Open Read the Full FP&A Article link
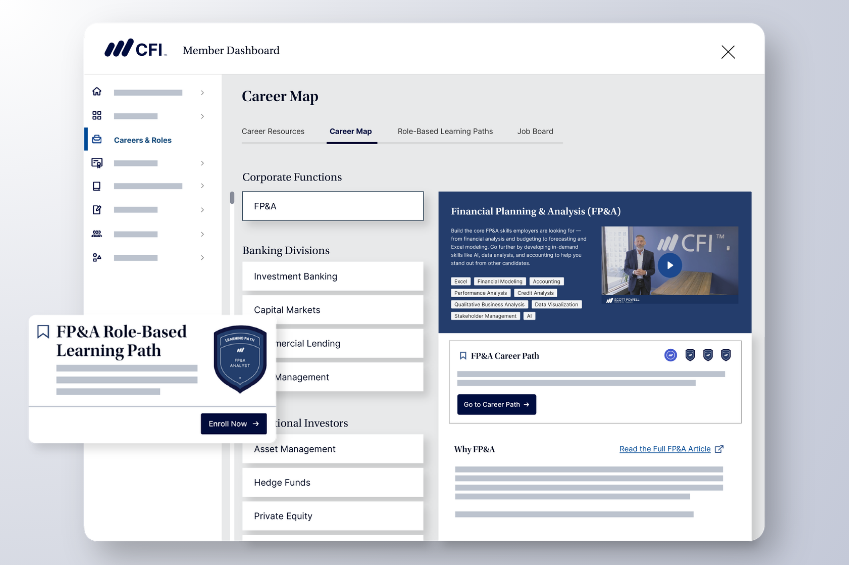The height and width of the screenshot is (565, 849). click(665, 449)
